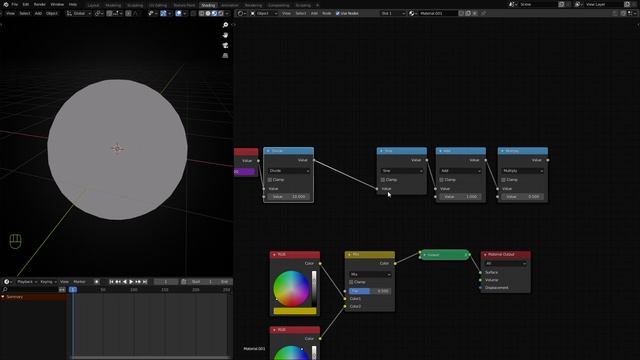Toggle the use preview range clock icon
This screenshot has height=360, width=640.
click(x=184, y=282)
